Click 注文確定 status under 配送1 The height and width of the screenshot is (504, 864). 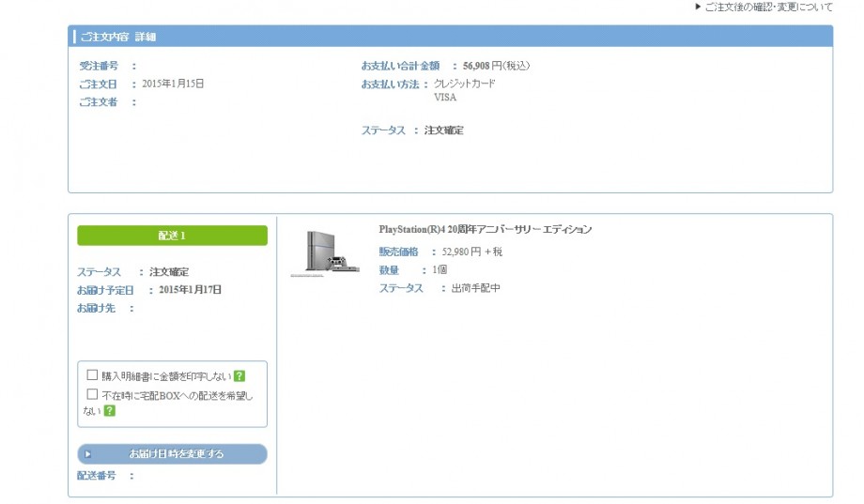pos(169,272)
